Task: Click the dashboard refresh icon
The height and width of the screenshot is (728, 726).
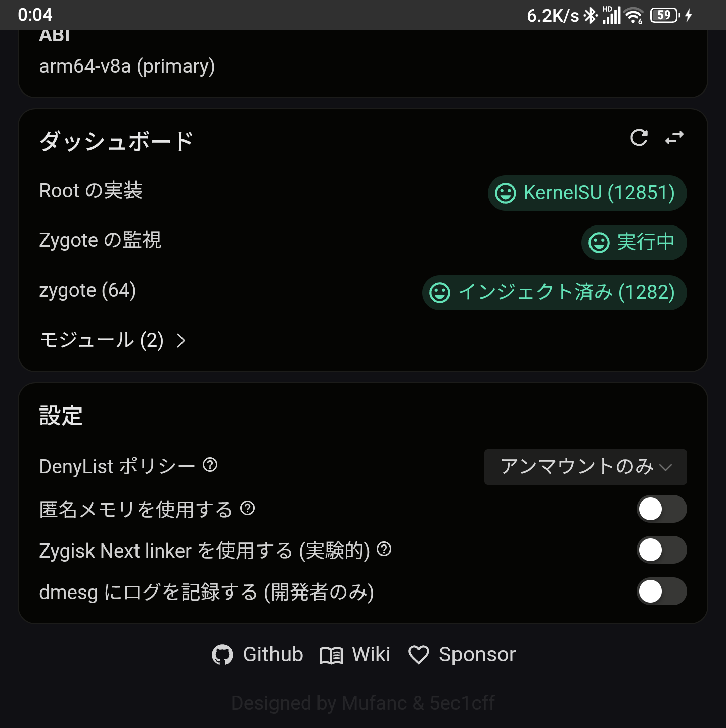Action: click(x=639, y=138)
